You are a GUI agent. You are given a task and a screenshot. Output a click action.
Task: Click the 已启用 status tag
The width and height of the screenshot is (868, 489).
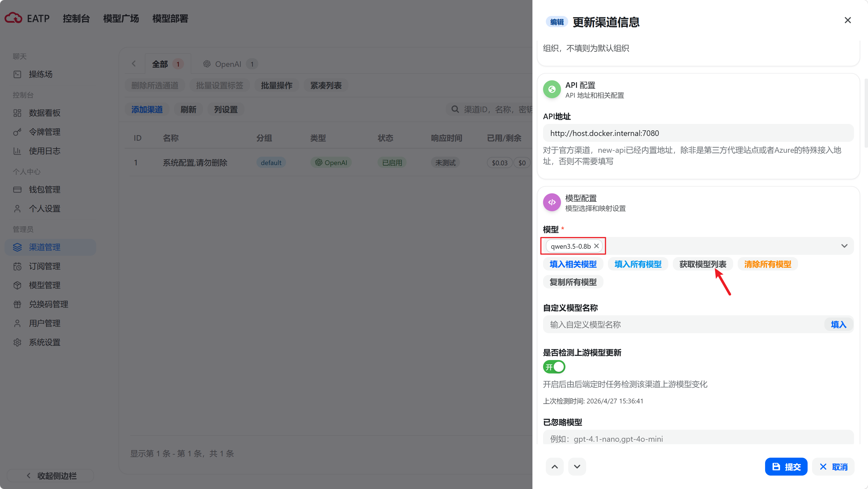pos(392,163)
